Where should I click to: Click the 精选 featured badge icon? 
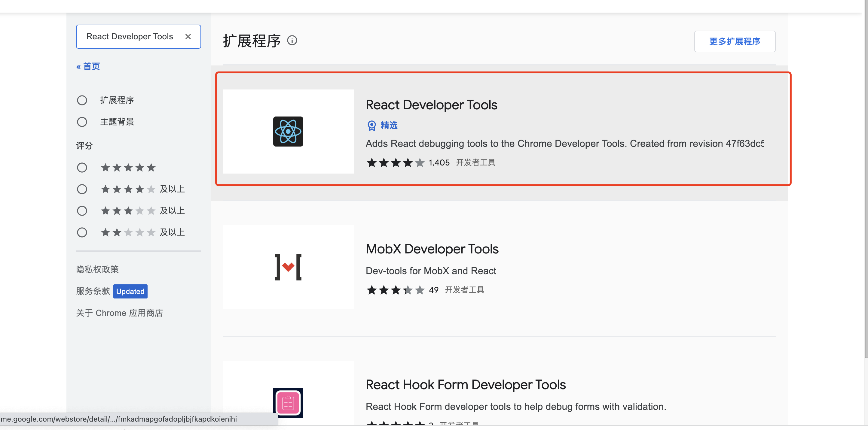point(371,126)
